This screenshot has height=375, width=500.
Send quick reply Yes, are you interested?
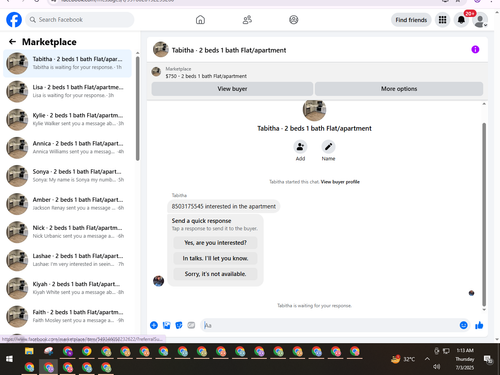[215, 243]
